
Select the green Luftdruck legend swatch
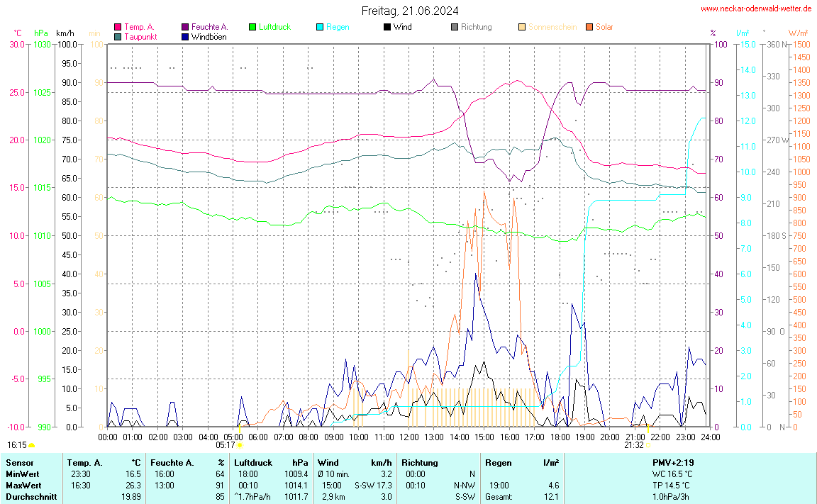(252, 27)
